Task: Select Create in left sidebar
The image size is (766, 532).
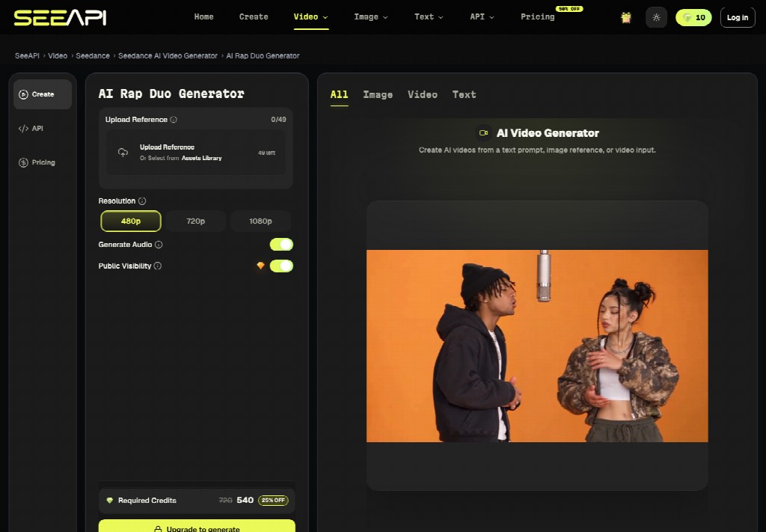Action: tap(43, 94)
